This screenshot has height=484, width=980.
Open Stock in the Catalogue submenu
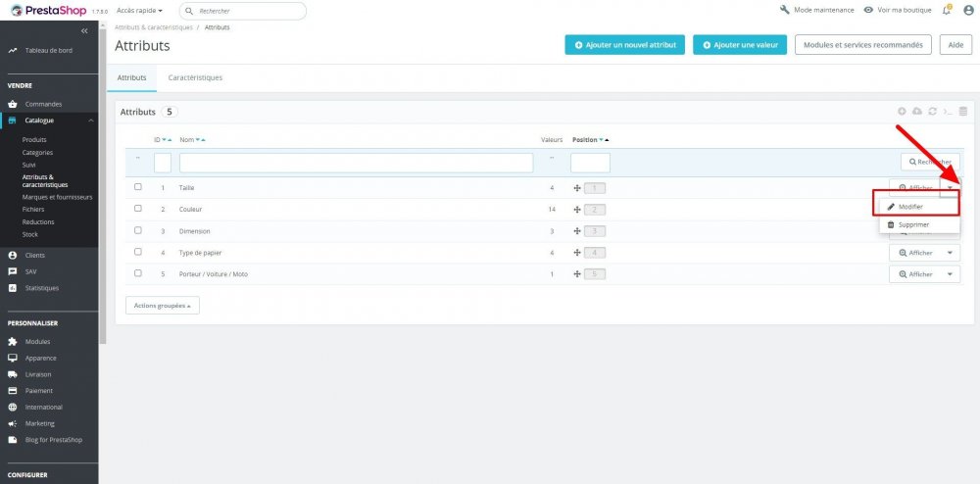(30, 234)
